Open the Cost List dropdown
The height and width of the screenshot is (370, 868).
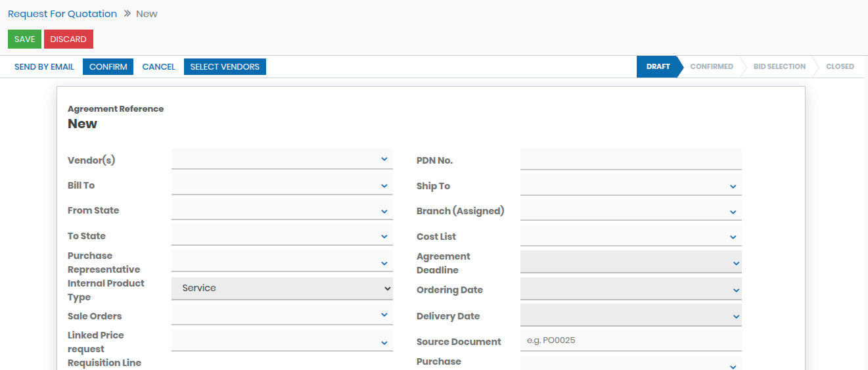point(733,237)
